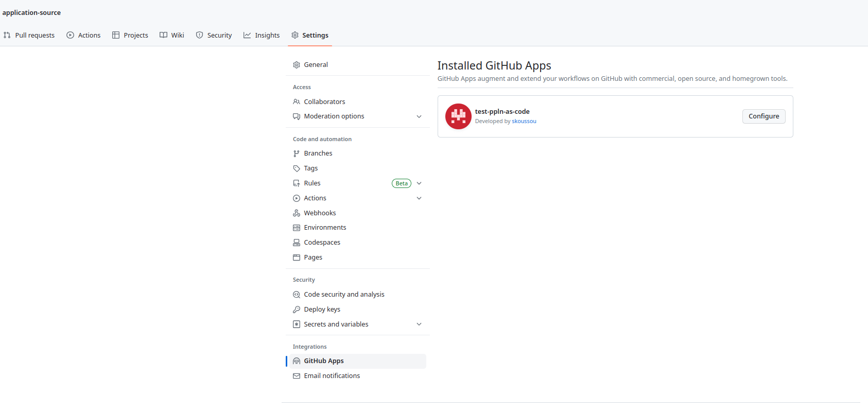The width and height of the screenshot is (868, 411).
Task: Click the Deploy keys key icon
Action: [x=297, y=310]
